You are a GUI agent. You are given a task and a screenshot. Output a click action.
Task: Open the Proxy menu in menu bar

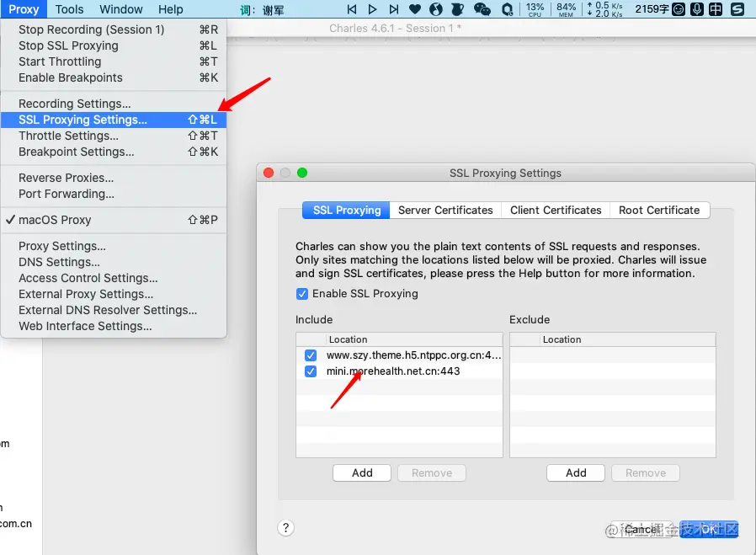pyautogui.click(x=24, y=9)
